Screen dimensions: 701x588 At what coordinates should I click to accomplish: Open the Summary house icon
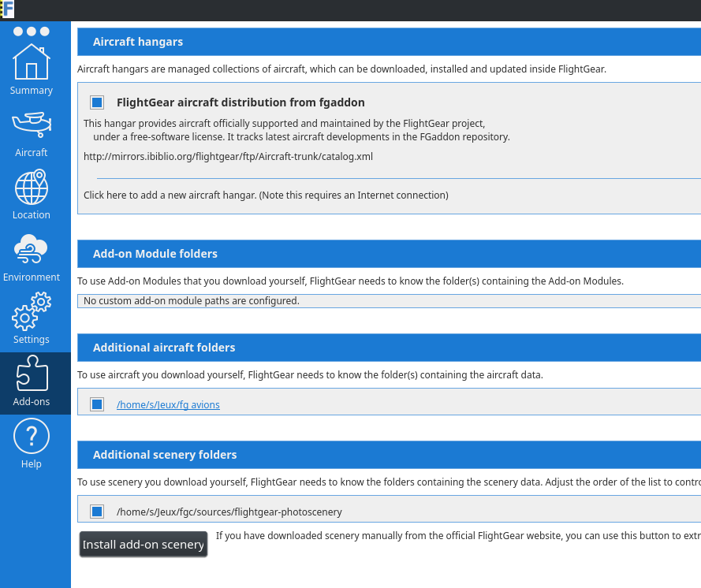pos(32,62)
